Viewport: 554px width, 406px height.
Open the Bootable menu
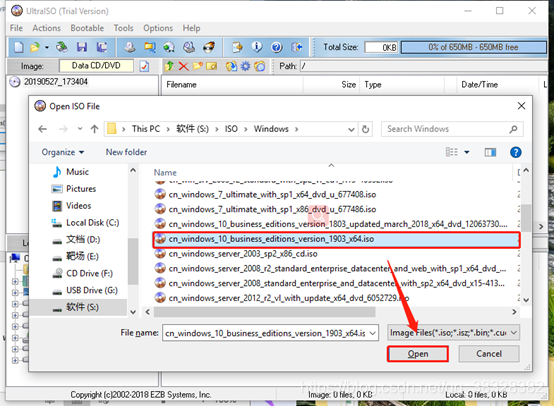click(x=87, y=28)
